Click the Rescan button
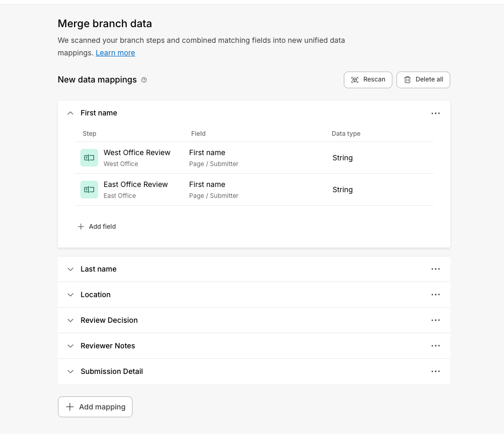504x434 pixels. click(368, 80)
